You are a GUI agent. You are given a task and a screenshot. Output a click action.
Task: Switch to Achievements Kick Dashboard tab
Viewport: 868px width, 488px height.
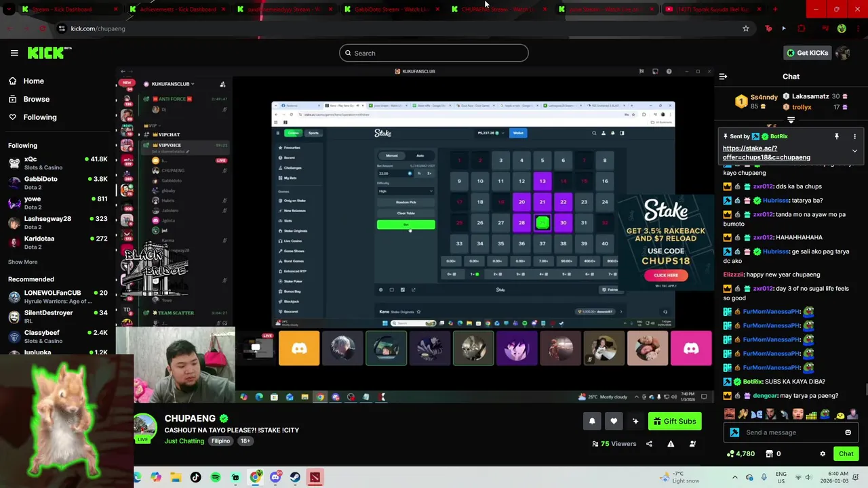pos(178,9)
